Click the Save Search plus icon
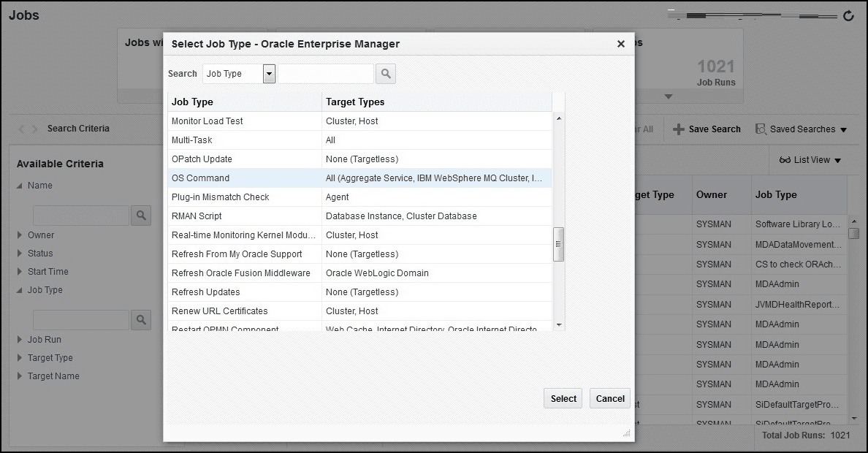The image size is (868, 453). 679,129
